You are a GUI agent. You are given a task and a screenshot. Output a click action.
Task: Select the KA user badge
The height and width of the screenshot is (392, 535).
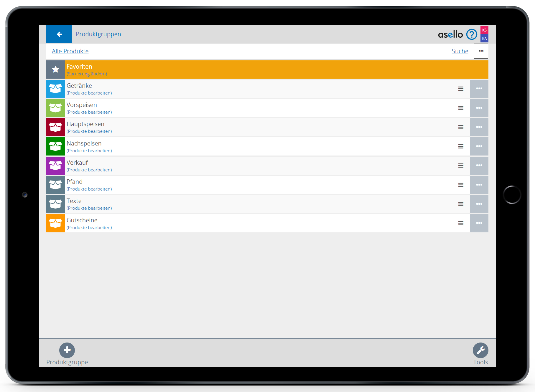coord(484,39)
